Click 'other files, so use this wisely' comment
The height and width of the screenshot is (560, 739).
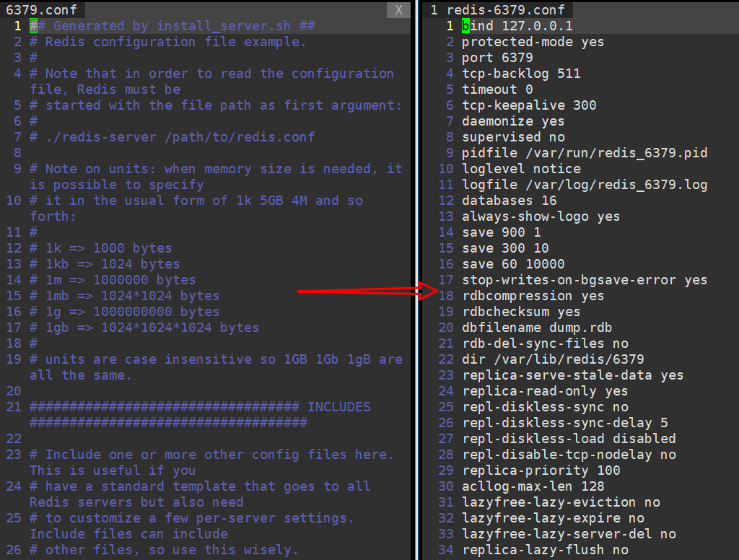click(164, 550)
